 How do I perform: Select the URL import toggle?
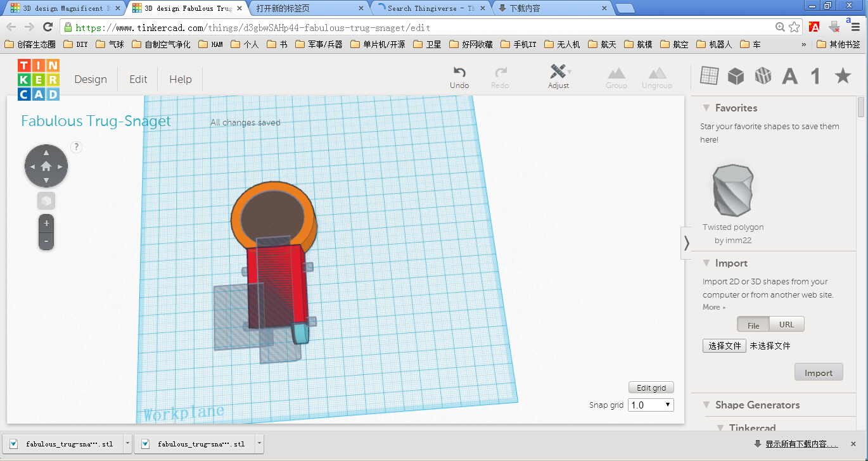[x=787, y=324]
